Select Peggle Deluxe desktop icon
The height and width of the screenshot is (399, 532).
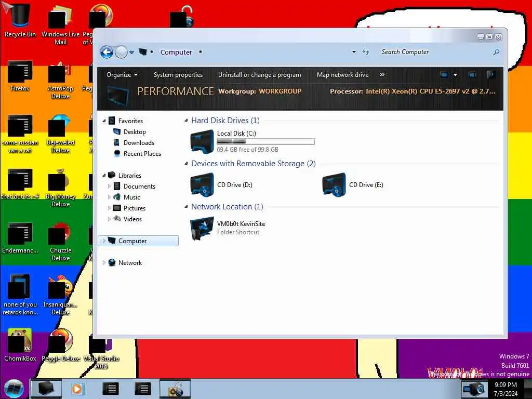click(61, 344)
